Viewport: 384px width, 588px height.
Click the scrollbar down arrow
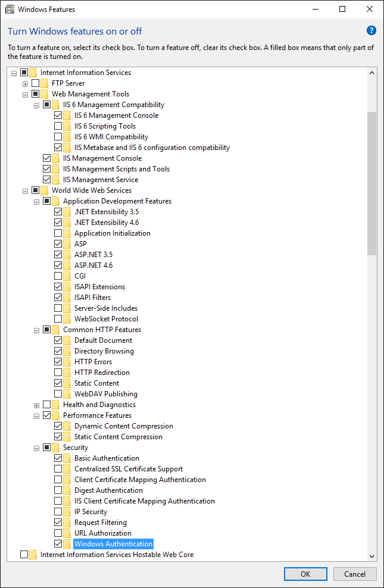pos(371,556)
